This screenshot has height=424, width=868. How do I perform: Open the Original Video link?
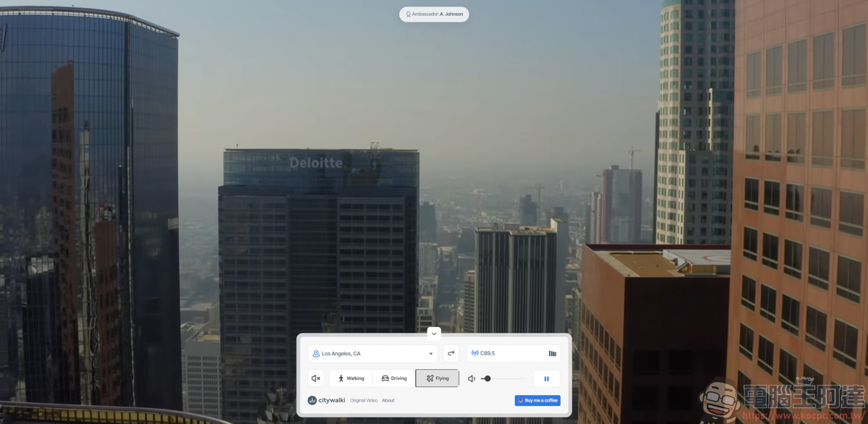[364, 400]
